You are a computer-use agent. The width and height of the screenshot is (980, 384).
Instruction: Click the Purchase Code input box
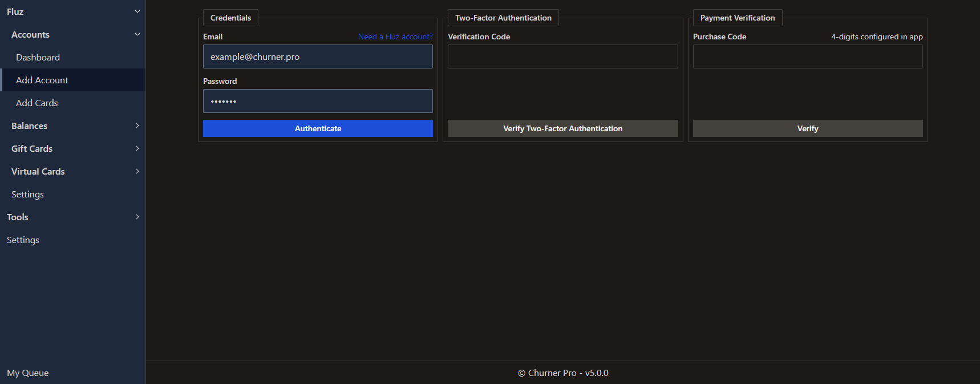coord(807,56)
